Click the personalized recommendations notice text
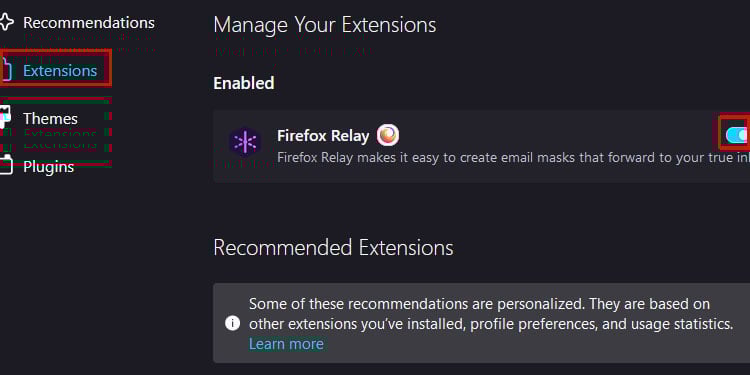Image resolution: width=750 pixels, height=375 pixels. click(491, 314)
